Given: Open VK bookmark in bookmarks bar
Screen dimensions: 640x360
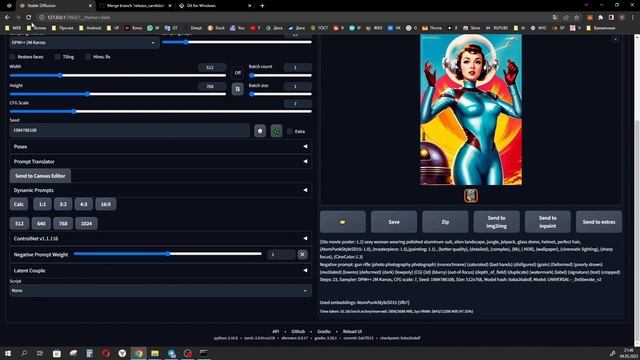Looking at the screenshot, I should 394,28.
